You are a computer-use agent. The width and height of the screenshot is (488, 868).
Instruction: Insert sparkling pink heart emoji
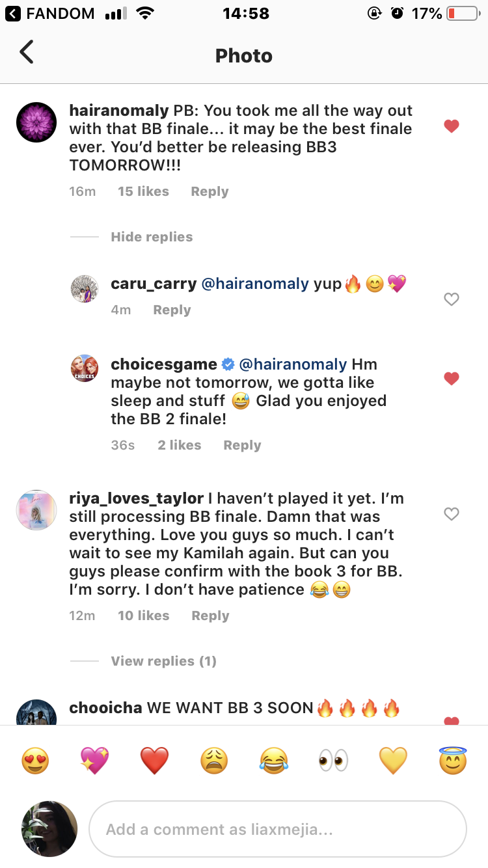pyautogui.click(x=94, y=761)
